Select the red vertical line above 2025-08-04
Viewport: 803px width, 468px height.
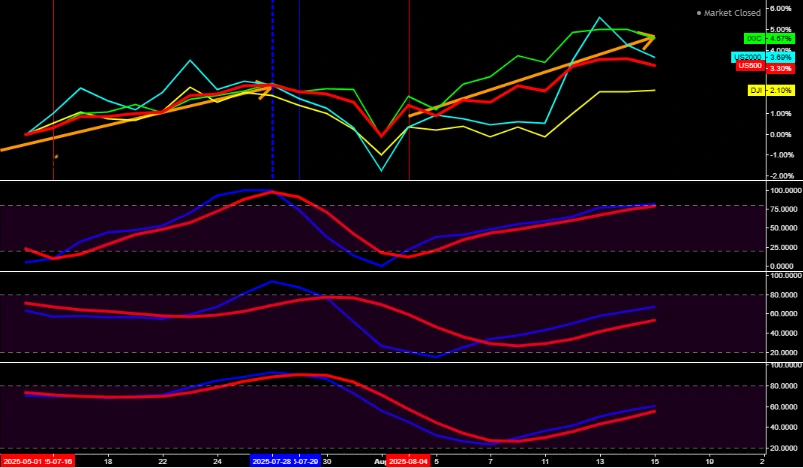click(409, 90)
